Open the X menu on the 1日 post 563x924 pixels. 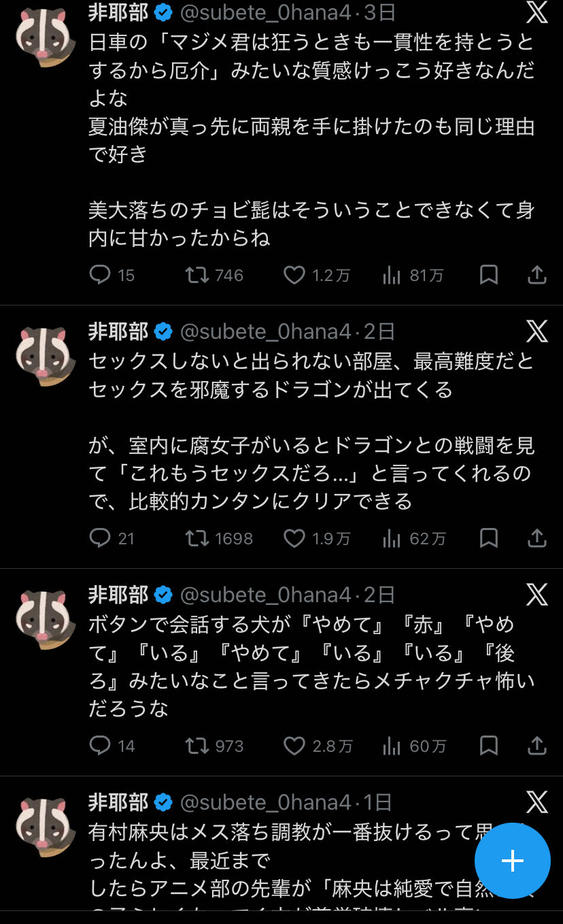(x=537, y=803)
